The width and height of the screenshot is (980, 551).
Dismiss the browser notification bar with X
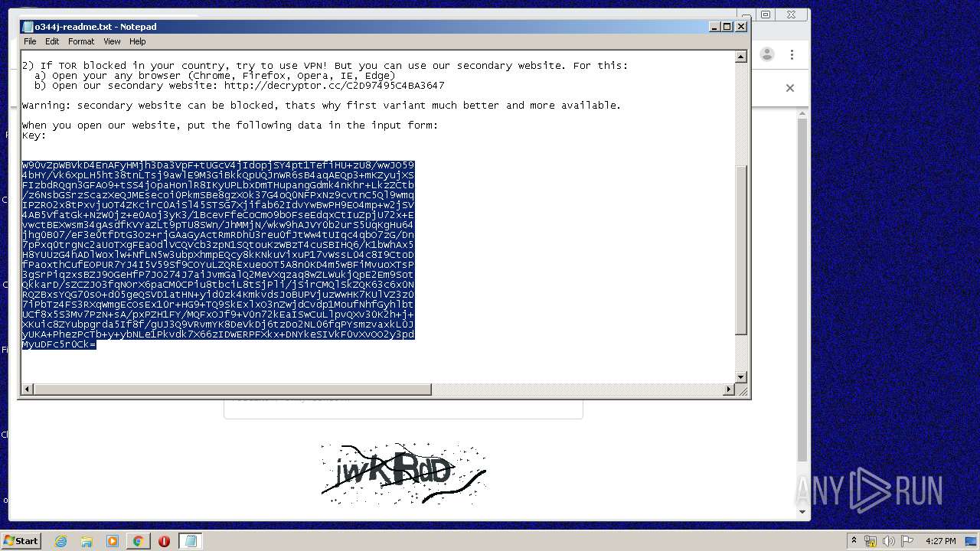(x=790, y=88)
